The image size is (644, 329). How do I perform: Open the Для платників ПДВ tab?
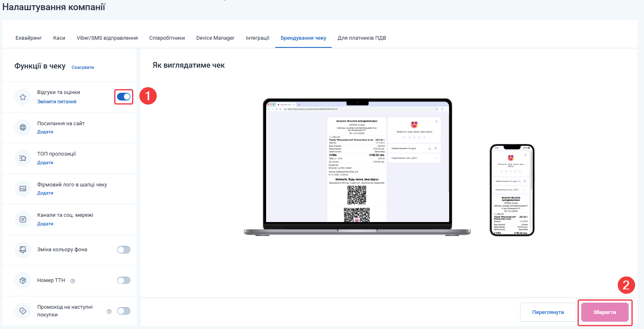click(x=362, y=38)
